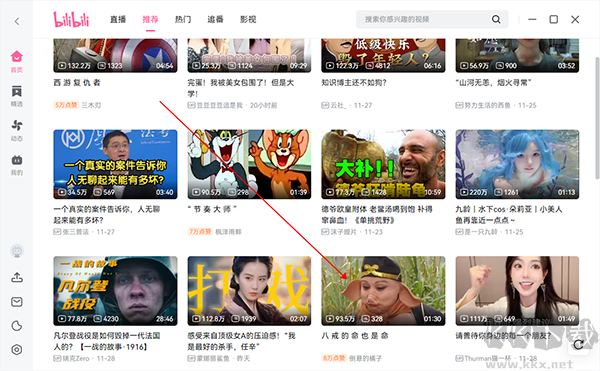The height and width of the screenshot is (371, 600).
Task: Maximize the bilibili window
Action: [x=553, y=19]
